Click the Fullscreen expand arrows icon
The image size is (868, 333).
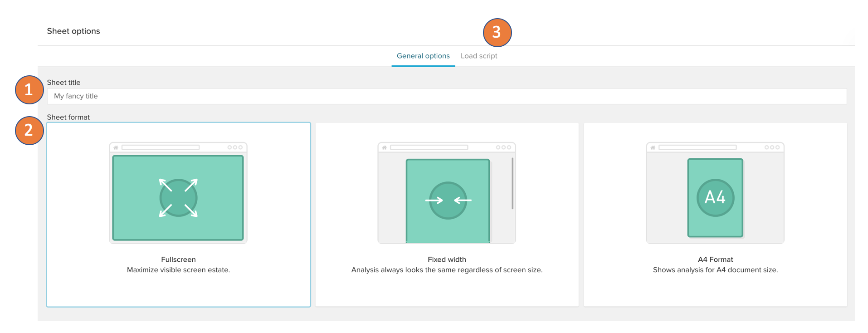click(x=178, y=198)
